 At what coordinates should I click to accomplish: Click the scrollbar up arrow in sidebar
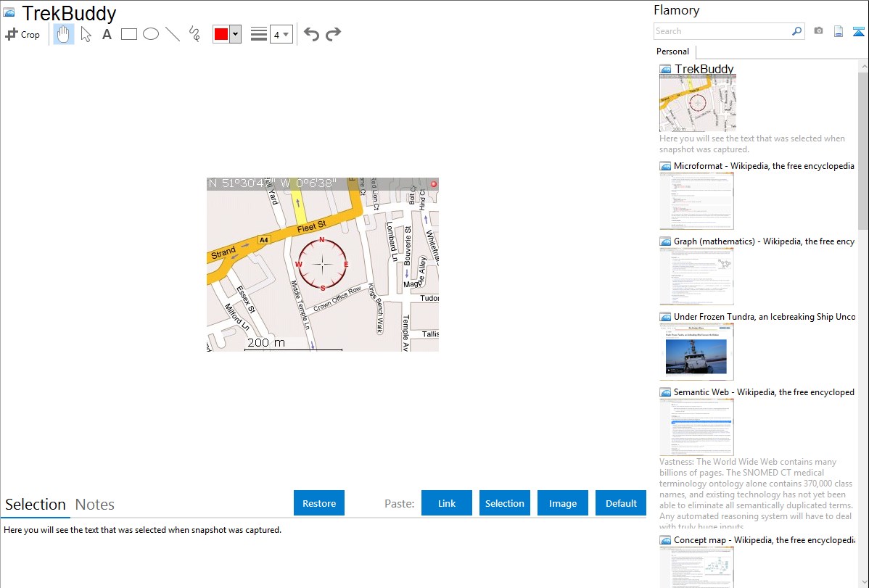pos(863,66)
